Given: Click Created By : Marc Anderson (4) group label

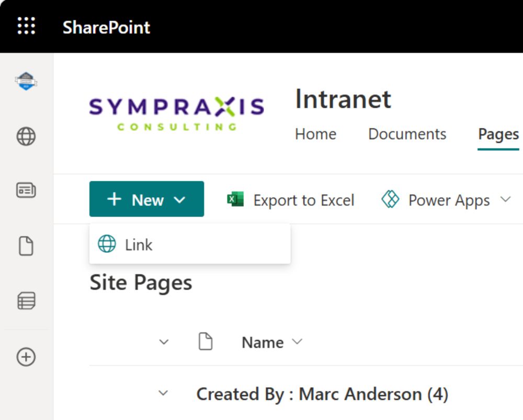Looking at the screenshot, I should [322, 394].
